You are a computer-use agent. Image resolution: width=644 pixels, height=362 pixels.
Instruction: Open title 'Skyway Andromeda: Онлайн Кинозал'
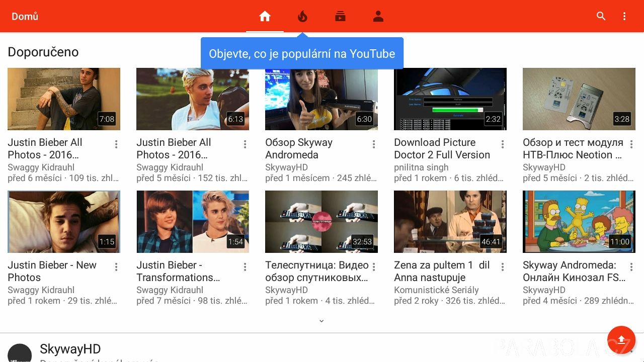(x=574, y=271)
